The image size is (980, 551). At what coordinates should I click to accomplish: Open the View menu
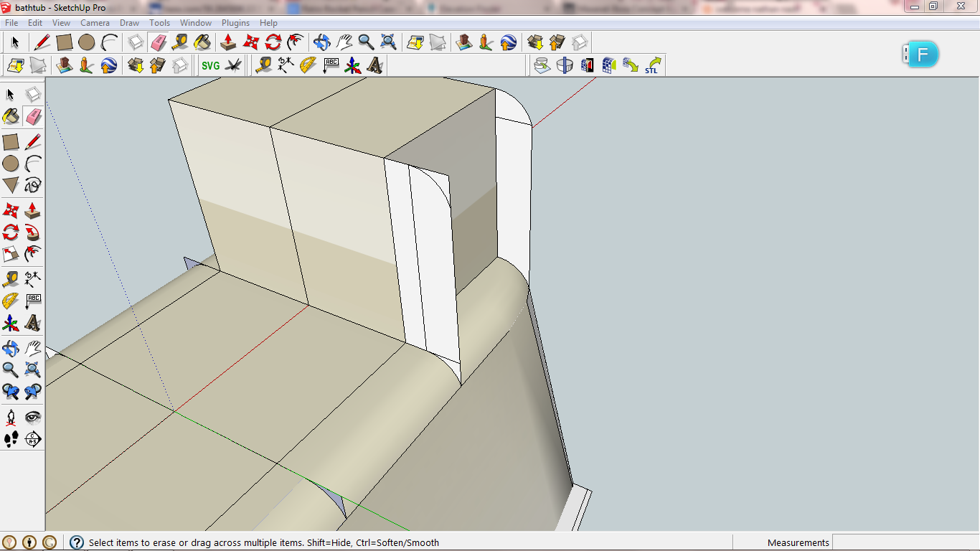tap(61, 23)
